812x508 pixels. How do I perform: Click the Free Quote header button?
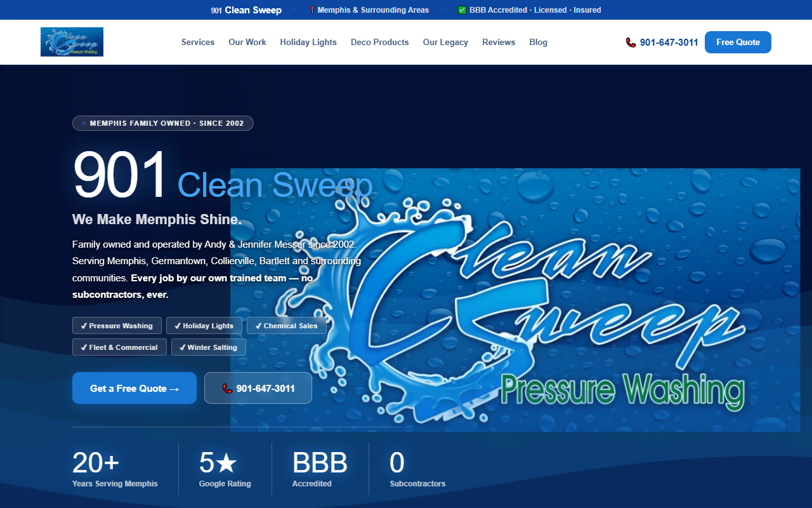738,43
